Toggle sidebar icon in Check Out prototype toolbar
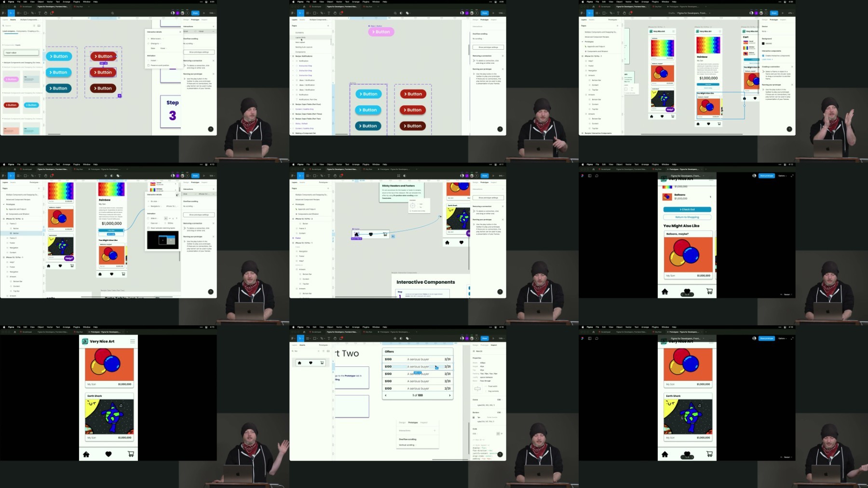 point(590,176)
